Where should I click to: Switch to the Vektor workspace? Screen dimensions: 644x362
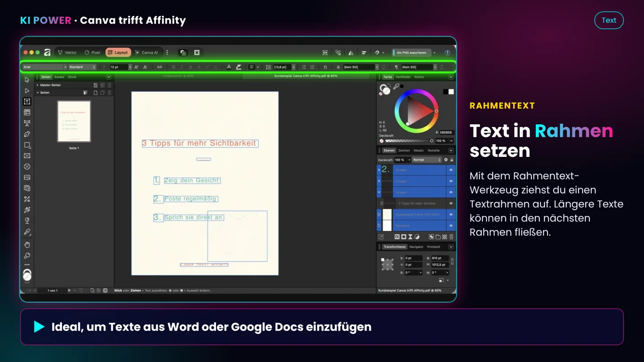click(x=68, y=53)
